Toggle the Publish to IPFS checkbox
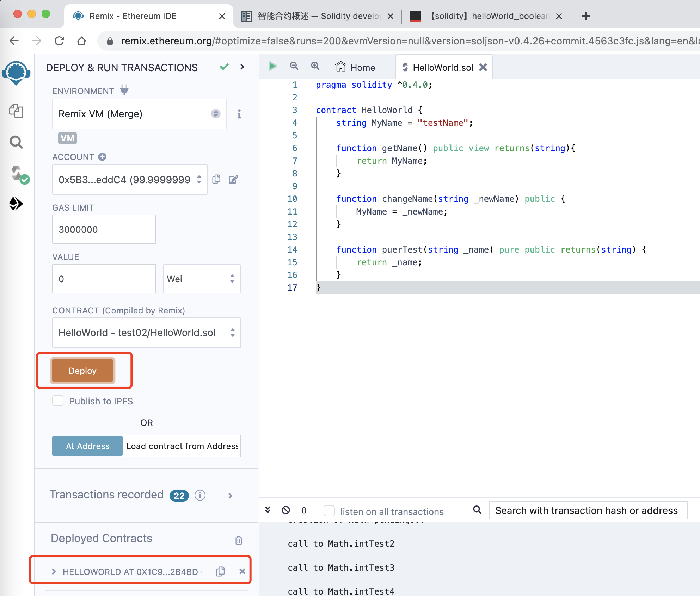This screenshot has width=700, height=596. (57, 401)
